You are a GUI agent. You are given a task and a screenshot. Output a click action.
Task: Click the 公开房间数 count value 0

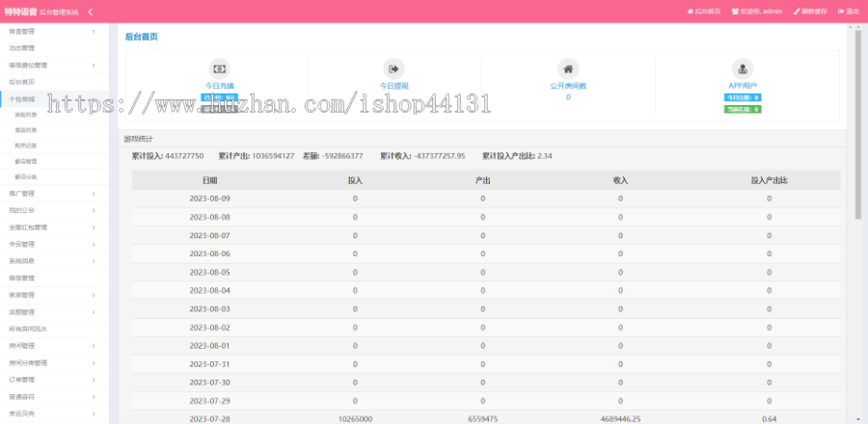point(568,97)
